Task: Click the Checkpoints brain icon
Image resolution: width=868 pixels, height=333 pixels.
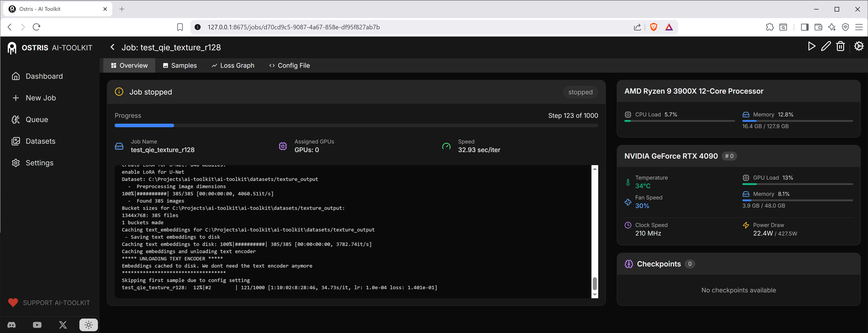Action: point(629,264)
